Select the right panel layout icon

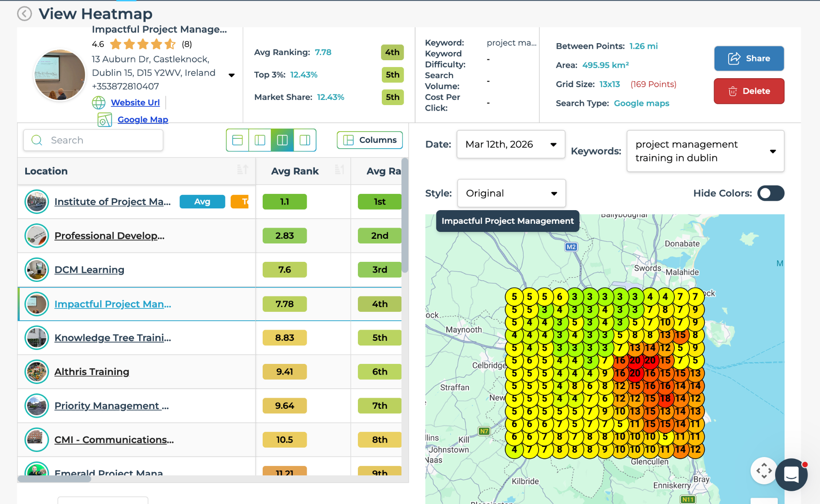click(x=305, y=140)
